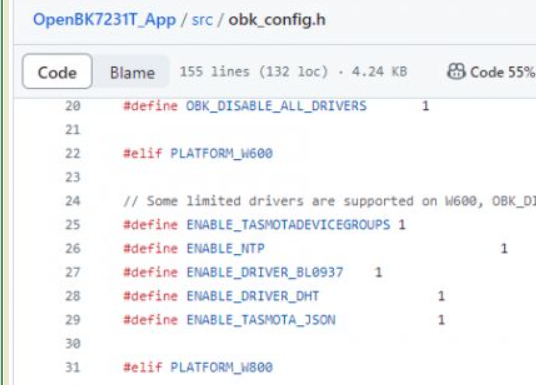The height and width of the screenshot is (385, 536).
Task: Click line number 20 in the gutter
Action: [72, 106]
